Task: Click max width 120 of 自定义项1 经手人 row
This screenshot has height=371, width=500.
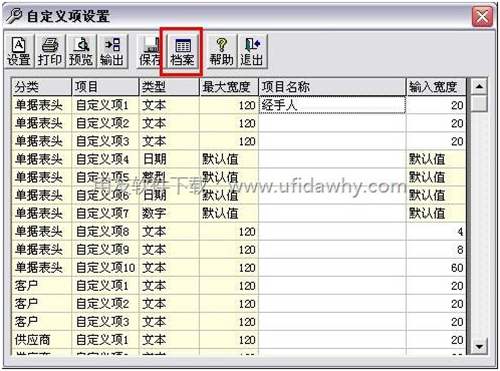Action: [x=229, y=105]
